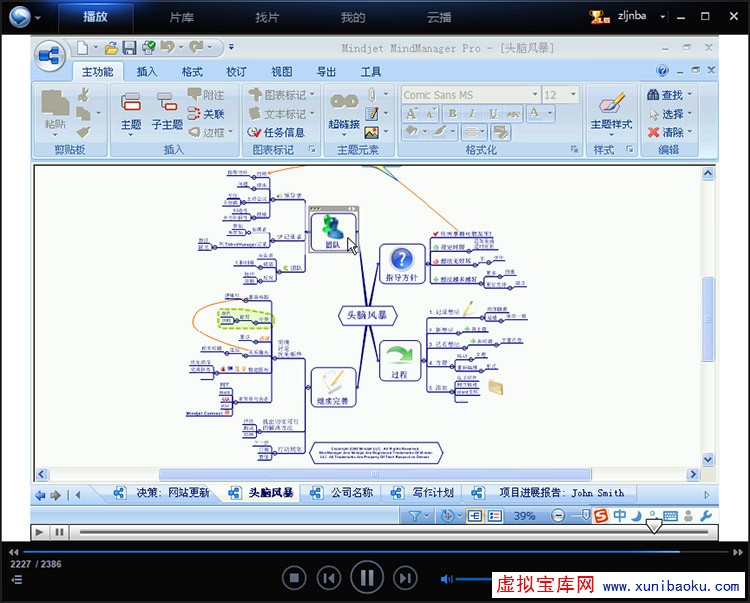The width and height of the screenshot is (750, 603).
Task: Click the 超链接 hyperlink icon
Action: (x=344, y=104)
